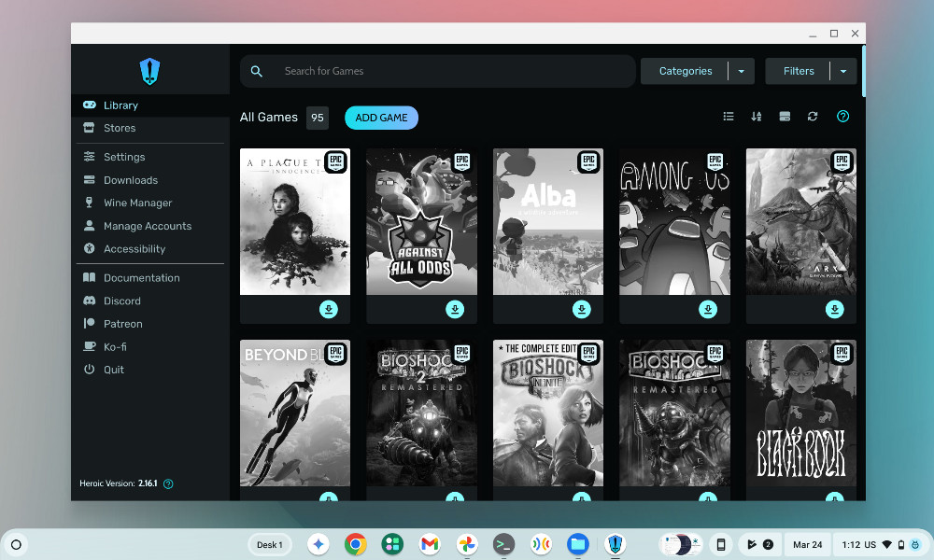The width and height of the screenshot is (934, 560).
Task: Download Among Us
Action: click(x=708, y=310)
